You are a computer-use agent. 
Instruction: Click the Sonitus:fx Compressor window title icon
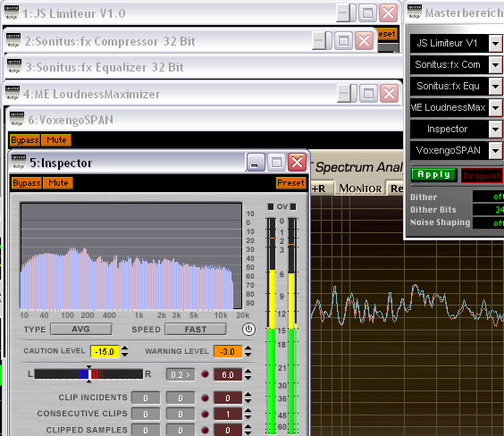13,40
